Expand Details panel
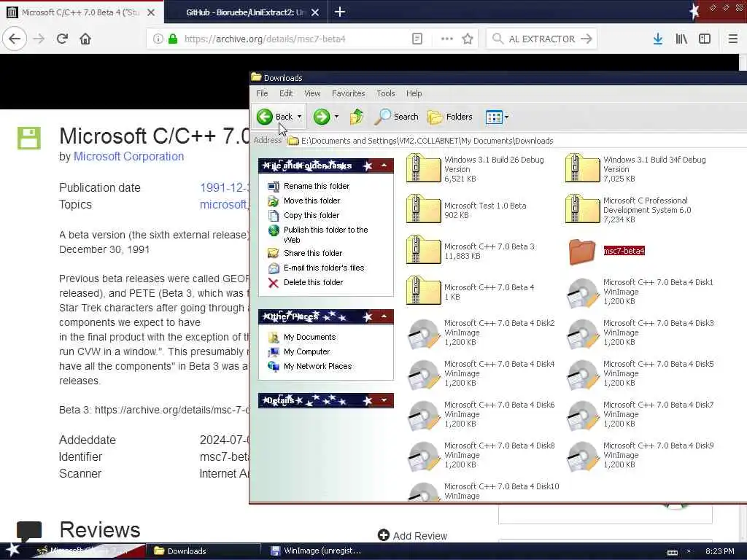The width and height of the screenshot is (747, 560). pos(384,400)
